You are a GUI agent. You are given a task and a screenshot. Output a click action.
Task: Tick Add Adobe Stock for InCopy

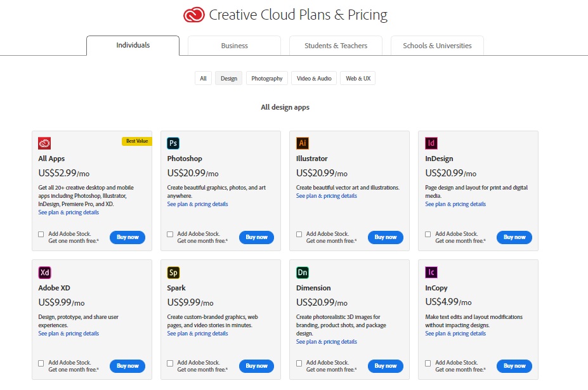(x=428, y=363)
